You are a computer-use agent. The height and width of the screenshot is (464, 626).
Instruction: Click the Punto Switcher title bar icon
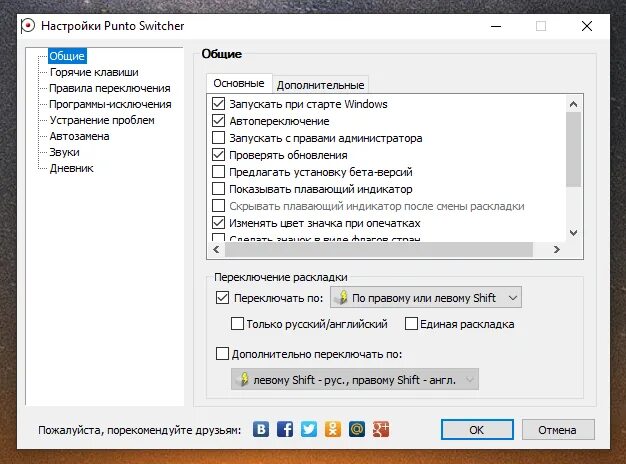click(x=28, y=26)
